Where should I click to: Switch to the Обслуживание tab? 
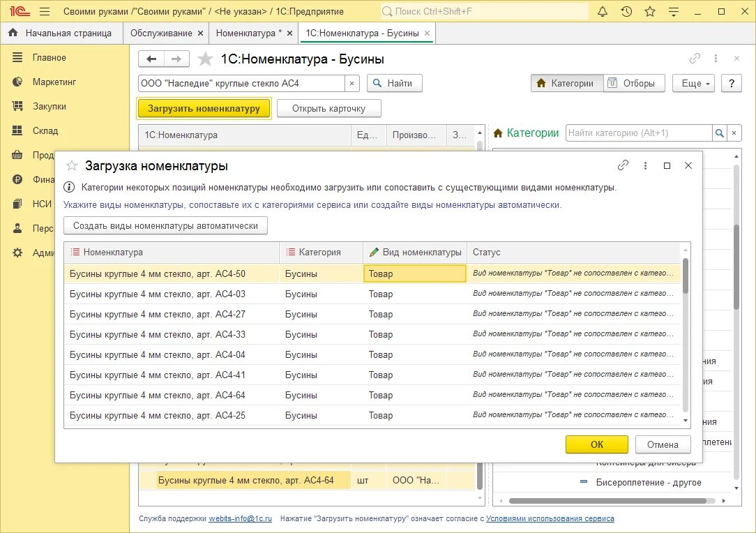(161, 33)
